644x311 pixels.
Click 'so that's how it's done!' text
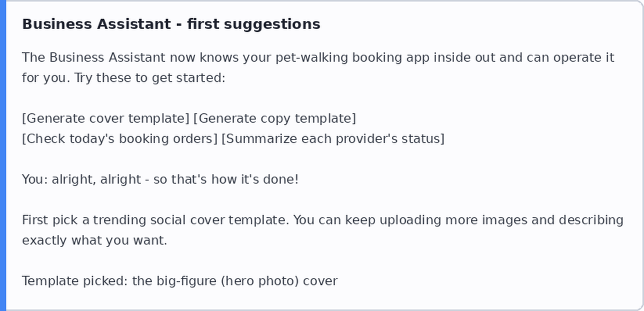[226, 179]
